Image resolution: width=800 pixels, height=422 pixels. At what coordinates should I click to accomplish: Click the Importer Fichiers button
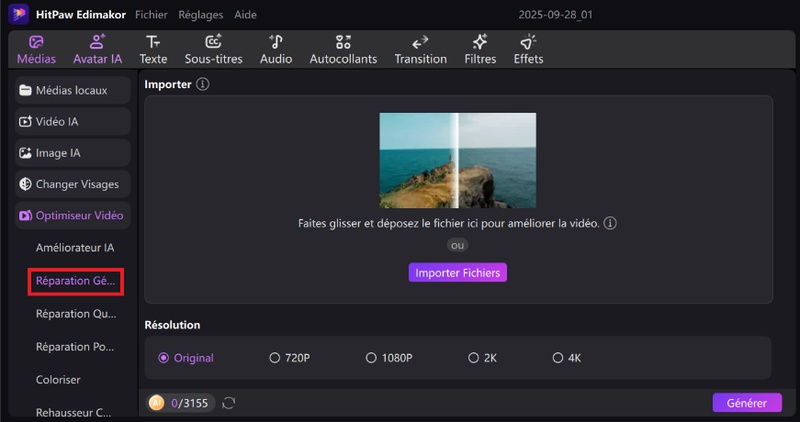458,272
